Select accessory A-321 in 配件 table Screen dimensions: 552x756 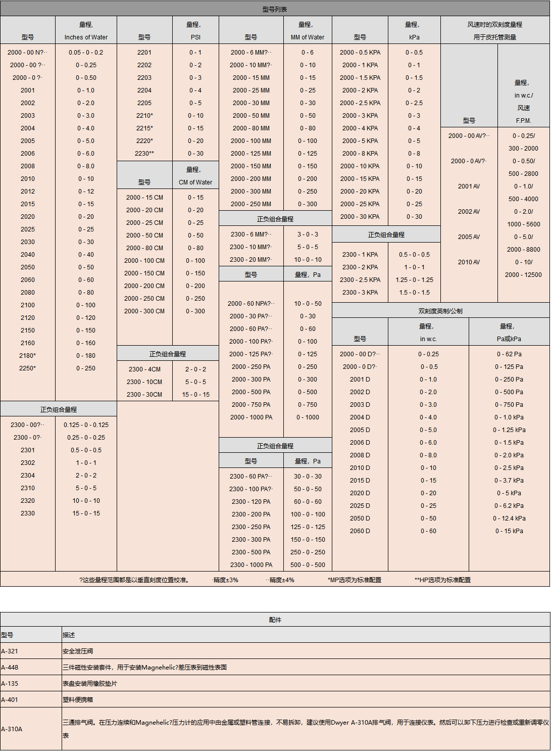point(10,651)
